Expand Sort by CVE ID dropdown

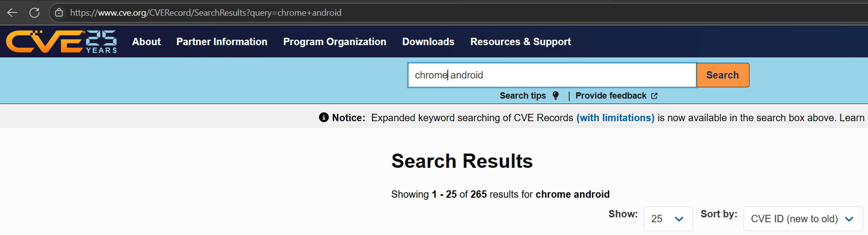(803, 219)
